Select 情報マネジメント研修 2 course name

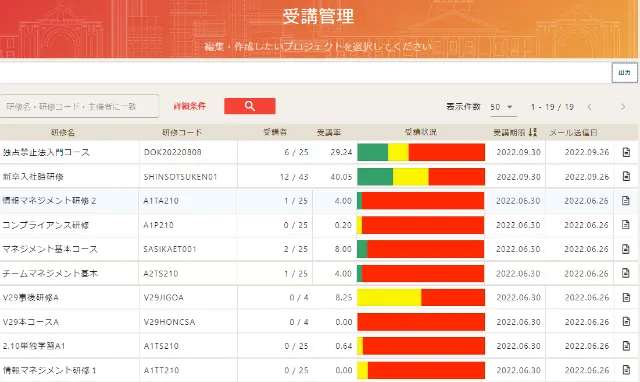click(x=49, y=200)
